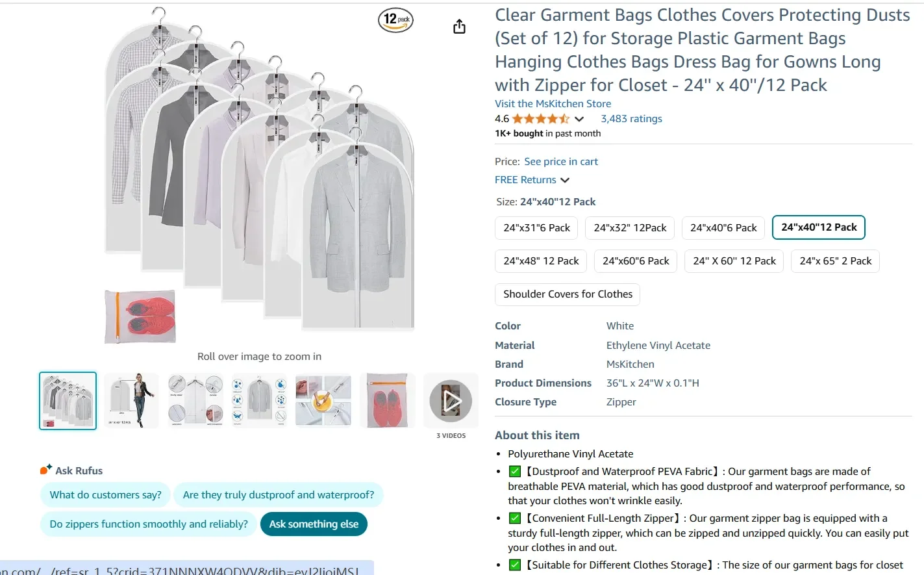Expand the star ratings breakdown arrow
The image size is (924, 575).
(x=579, y=119)
